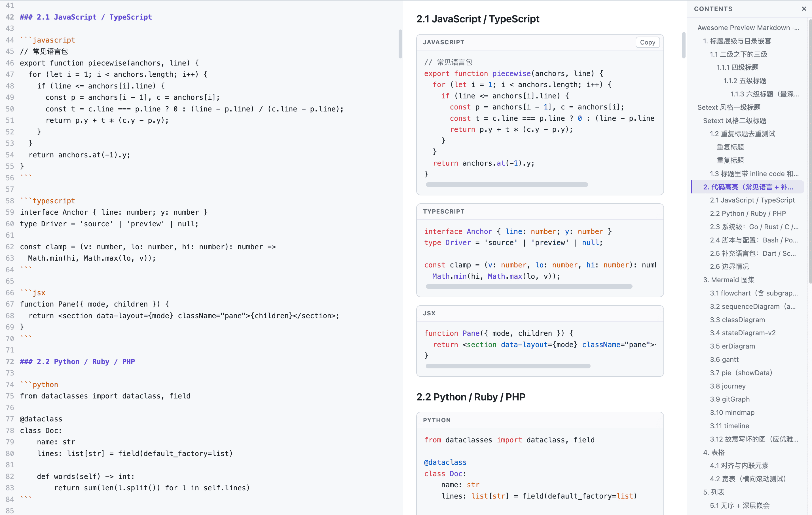Select '3. Mermaid 图集' in the Contents list
This screenshot has width=812, height=515.
tap(728, 280)
